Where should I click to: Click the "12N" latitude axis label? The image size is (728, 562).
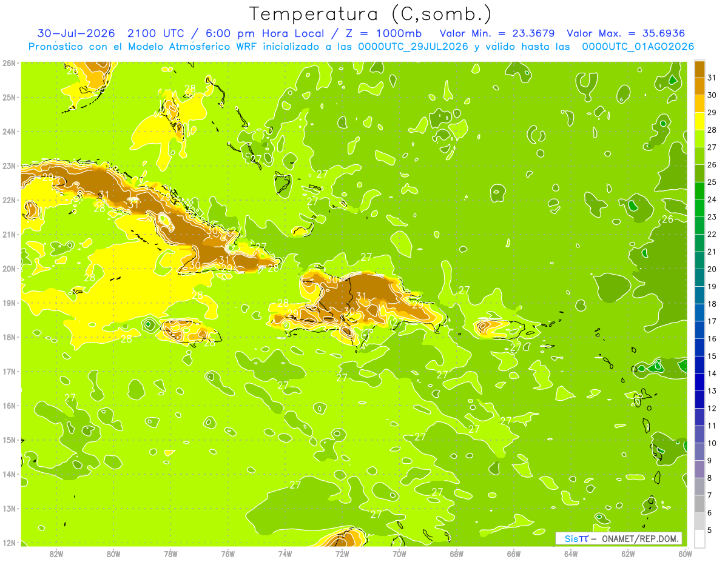pyautogui.click(x=9, y=543)
